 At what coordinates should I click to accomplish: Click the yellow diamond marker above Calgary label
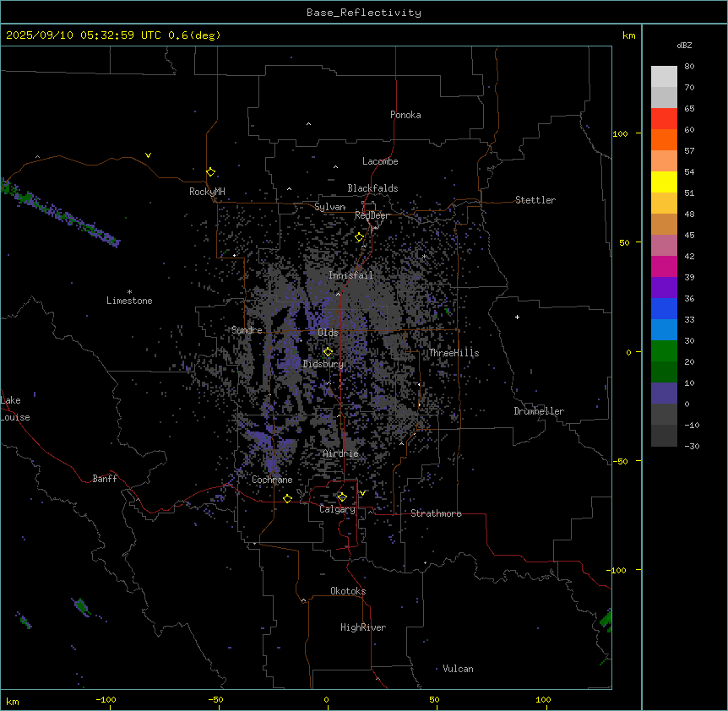342,497
